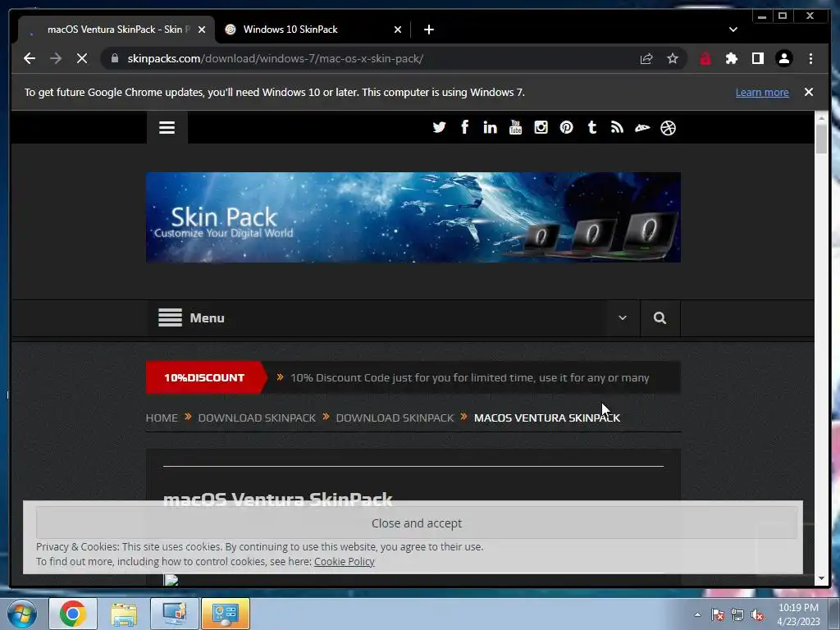Viewport: 840px width, 630px height.
Task: Open the RSS feed icon
Action: (617, 127)
